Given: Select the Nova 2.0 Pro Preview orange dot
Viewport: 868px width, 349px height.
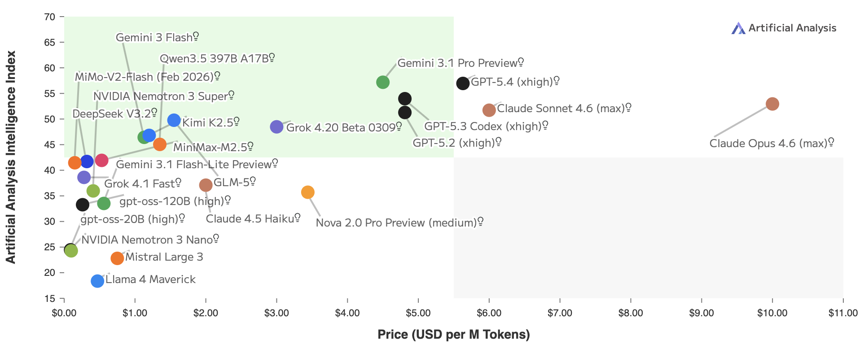Looking at the screenshot, I should pyautogui.click(x=307, y=192).
